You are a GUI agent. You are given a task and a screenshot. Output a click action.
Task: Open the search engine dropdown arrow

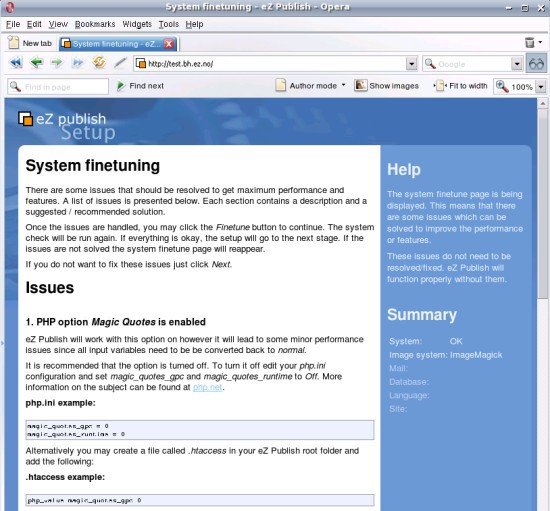click(x=516, y=64)
